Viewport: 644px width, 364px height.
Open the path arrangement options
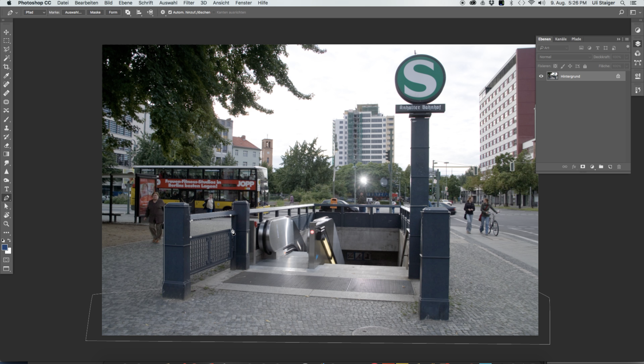pyautogui.click(x=150, y=12)
